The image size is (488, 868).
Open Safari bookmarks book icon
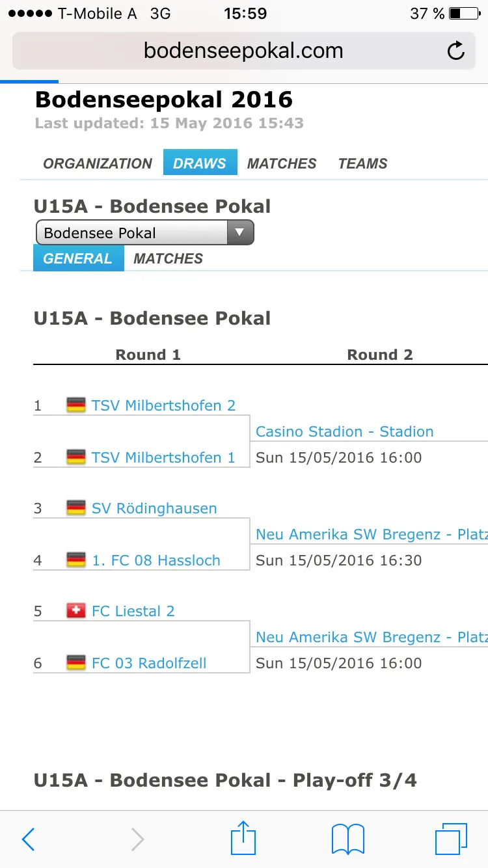pyautogui.click(x=348, y=839)
